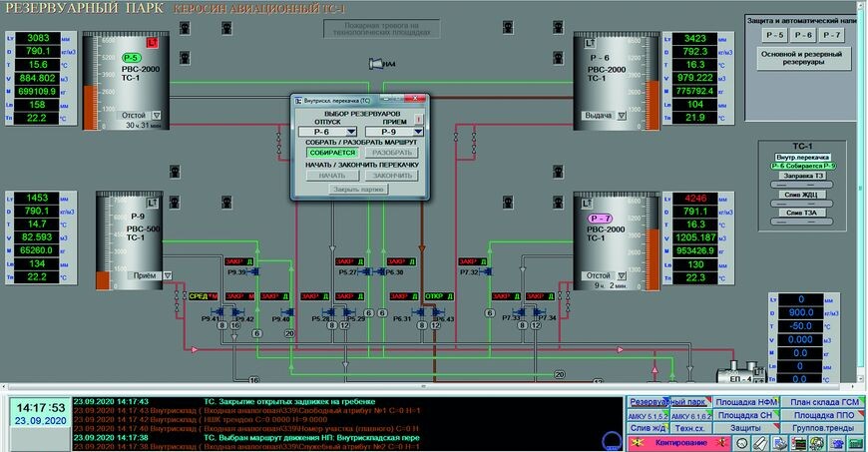This screenshot has width=868, height=452.
Task: Click the horizontal scrollbar below the mimic
Action: pyautogui.click(x=431, y=386)
